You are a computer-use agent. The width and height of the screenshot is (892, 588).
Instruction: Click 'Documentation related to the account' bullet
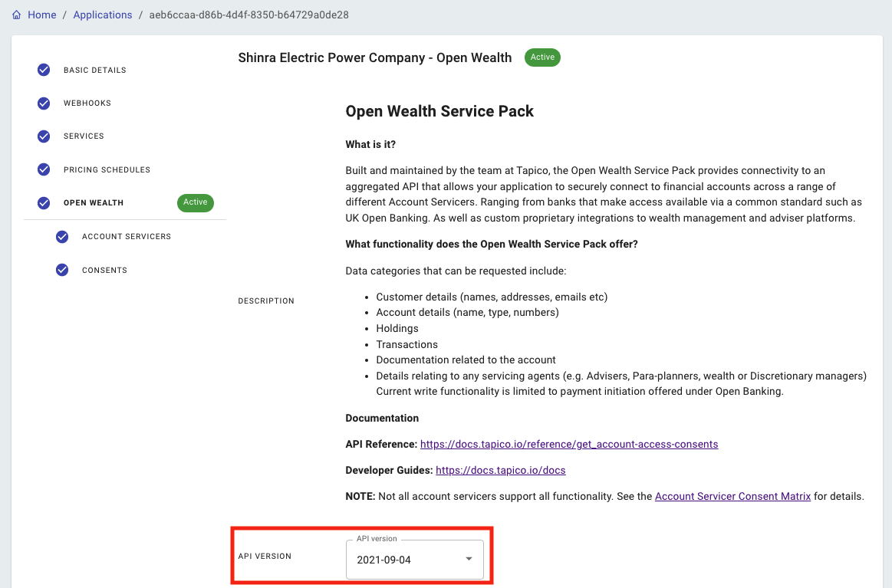(466, 360)
